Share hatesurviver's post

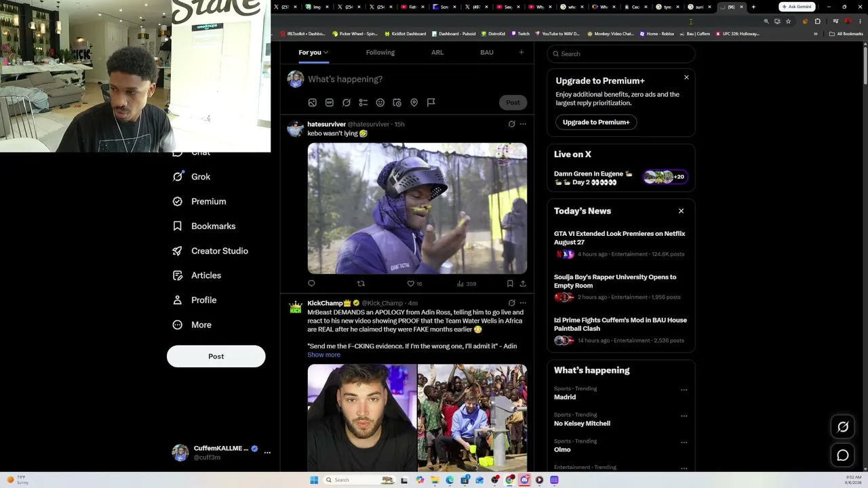point(523,283)
